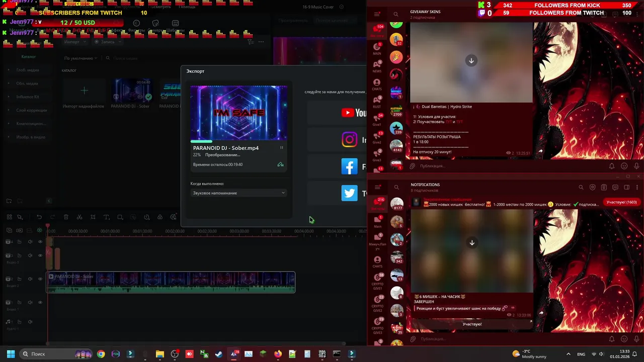
Task: Open the pinned message 2000 новых мишек
Action: [506, 202]
